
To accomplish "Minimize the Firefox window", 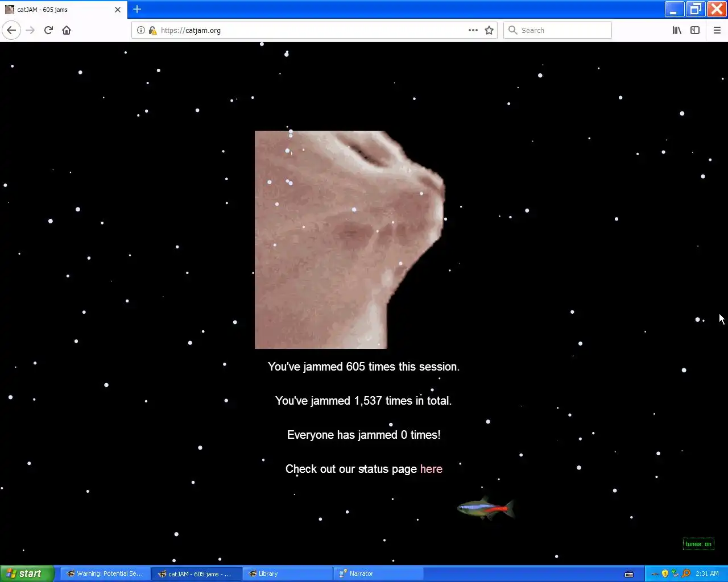I will point(673,9).
